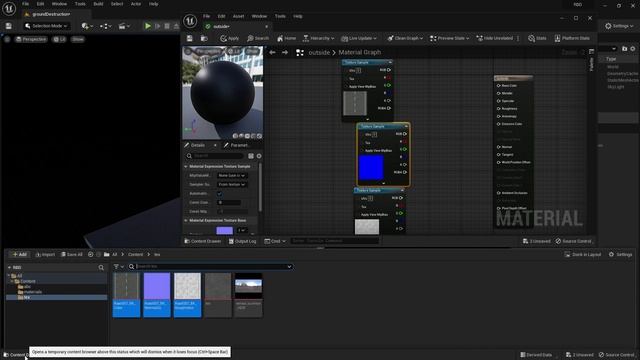Screen dimensions: 640x360
Task: Click the save icon in material editor toolbar
Action: coord(190,38)
